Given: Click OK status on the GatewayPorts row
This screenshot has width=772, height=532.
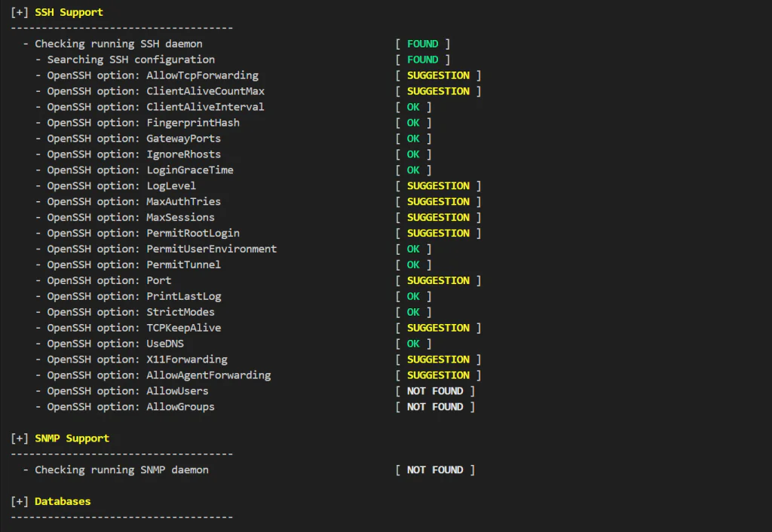Looking at the screenshot, I should 413,139.
